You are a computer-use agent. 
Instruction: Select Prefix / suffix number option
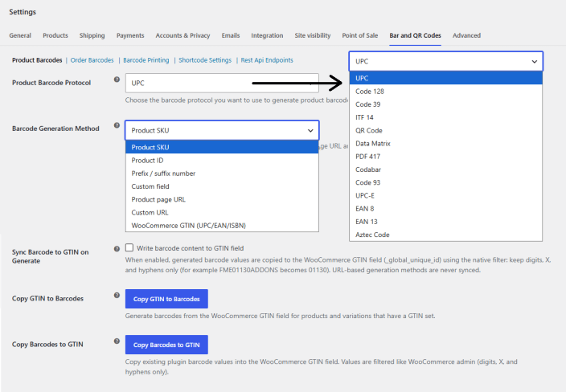pos(222,173)
